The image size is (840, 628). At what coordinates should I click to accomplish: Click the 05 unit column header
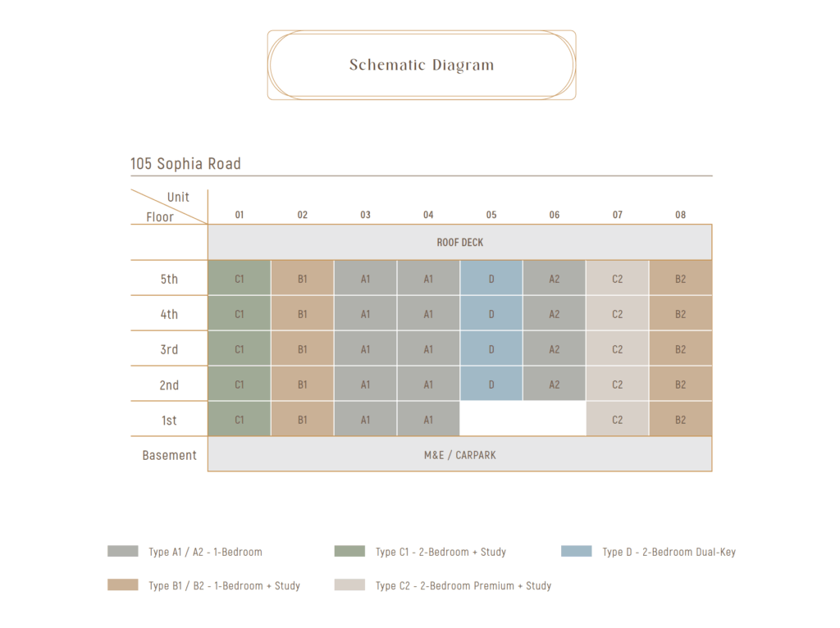point(491,215)
